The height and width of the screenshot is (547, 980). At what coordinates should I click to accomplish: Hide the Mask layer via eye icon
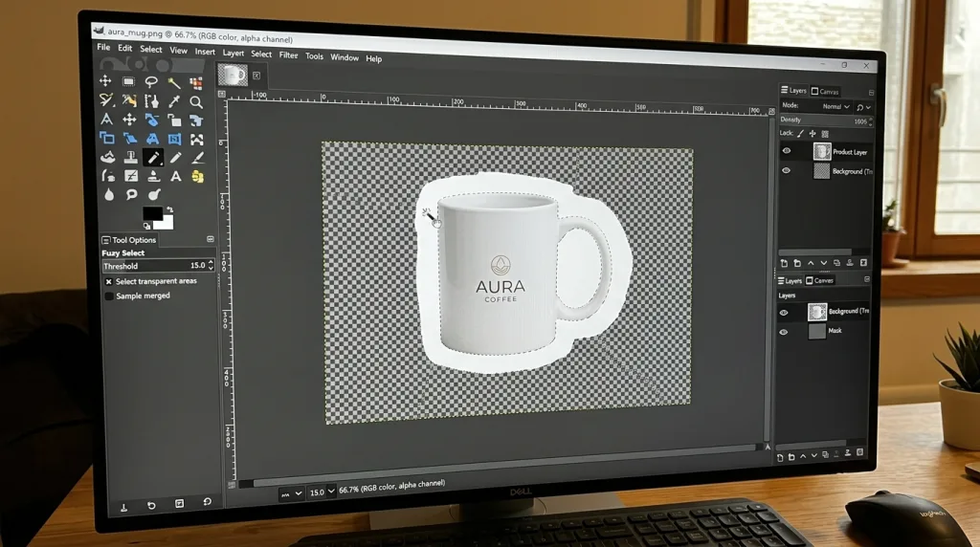783,332
